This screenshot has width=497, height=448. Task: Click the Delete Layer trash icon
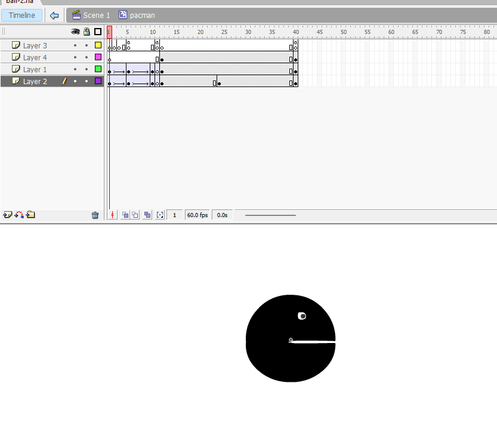pos(95,215)
